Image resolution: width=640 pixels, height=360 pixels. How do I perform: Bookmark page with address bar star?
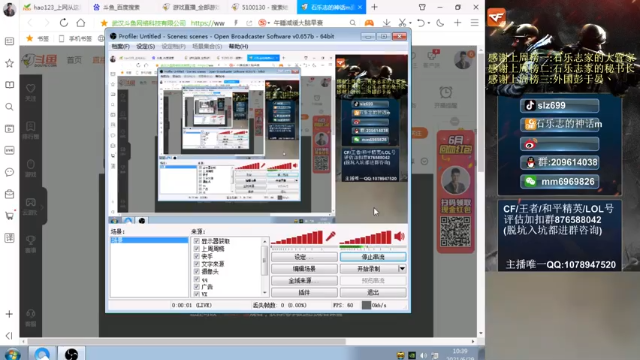click(104, 23)
